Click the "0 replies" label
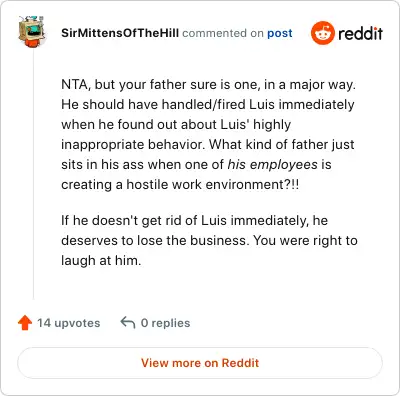This screenshot has height=396, width=400. coord(166,323)
